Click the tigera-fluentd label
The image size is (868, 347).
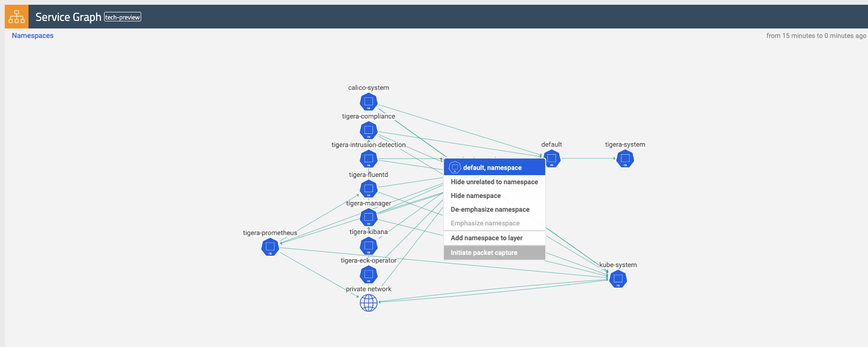[x=368, y=175]
